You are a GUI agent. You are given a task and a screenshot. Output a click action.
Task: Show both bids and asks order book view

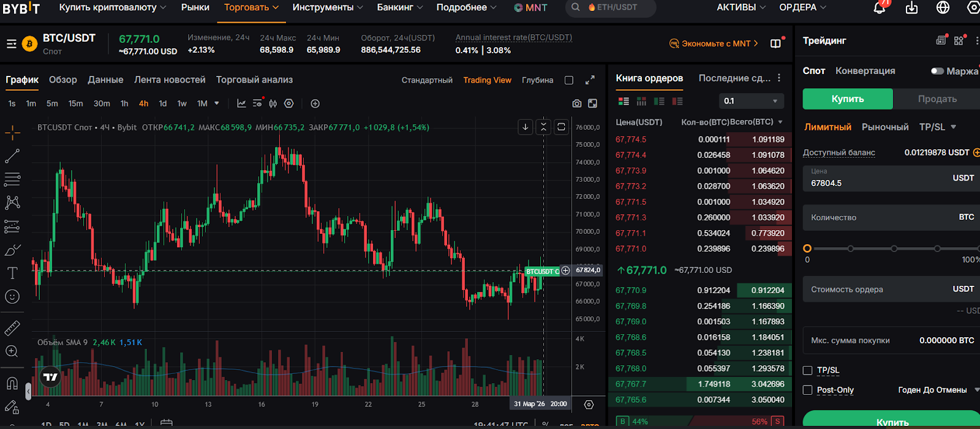[x=624, y=101]
